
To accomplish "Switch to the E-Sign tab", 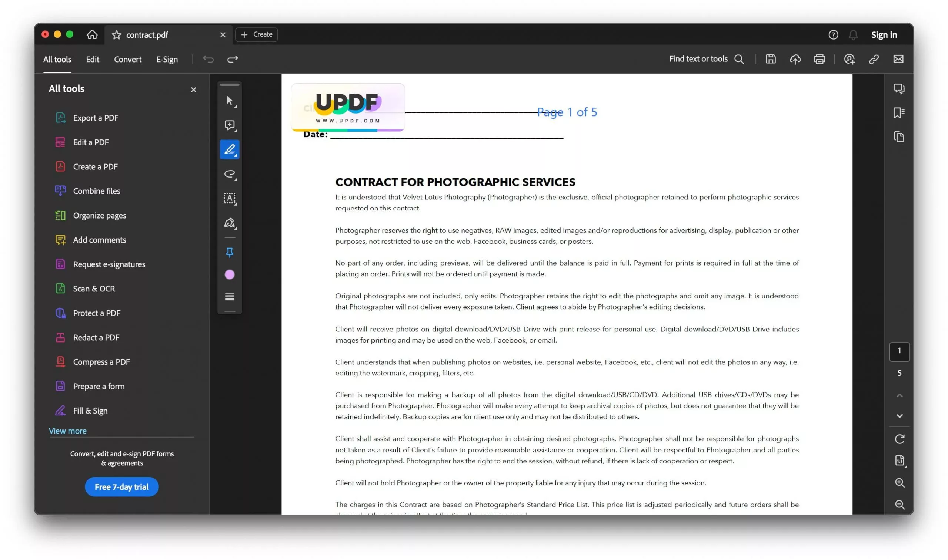I will coord(167,59).
